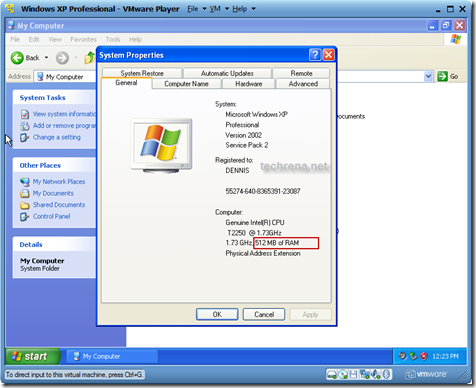This screenshot has width=476, height=388.
Task: Open the Address bar dropdown arrow
Action: point(428,76)
